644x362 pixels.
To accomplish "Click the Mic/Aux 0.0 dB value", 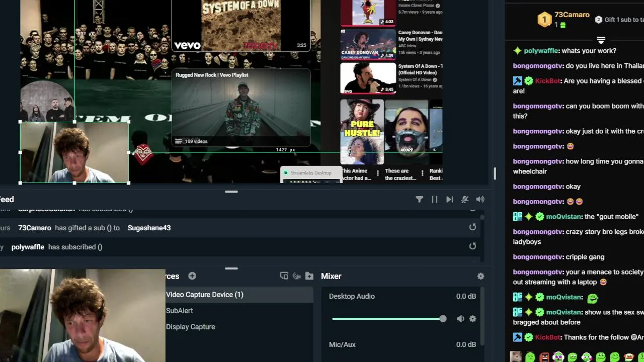I will (x=466, y=344).
